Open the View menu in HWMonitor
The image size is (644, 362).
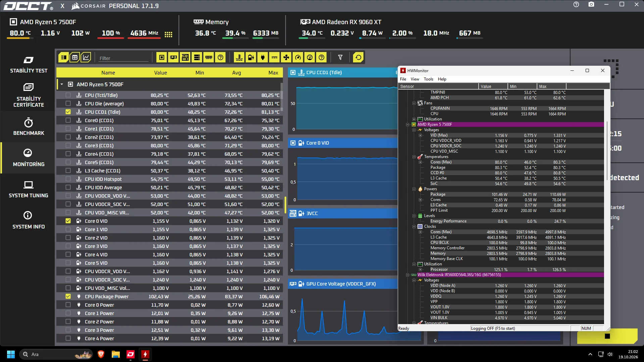tap(415, 79)
